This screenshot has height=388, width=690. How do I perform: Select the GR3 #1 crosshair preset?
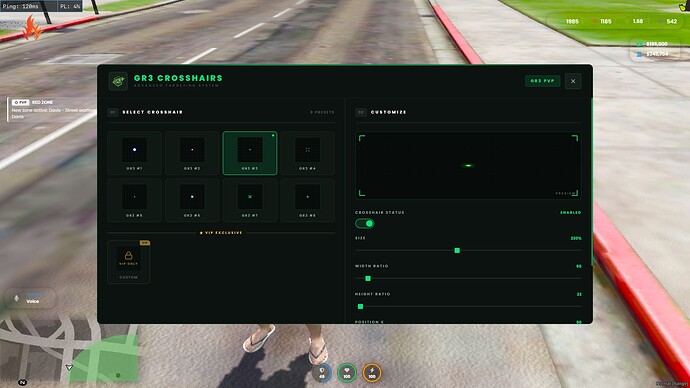[134, 153]
